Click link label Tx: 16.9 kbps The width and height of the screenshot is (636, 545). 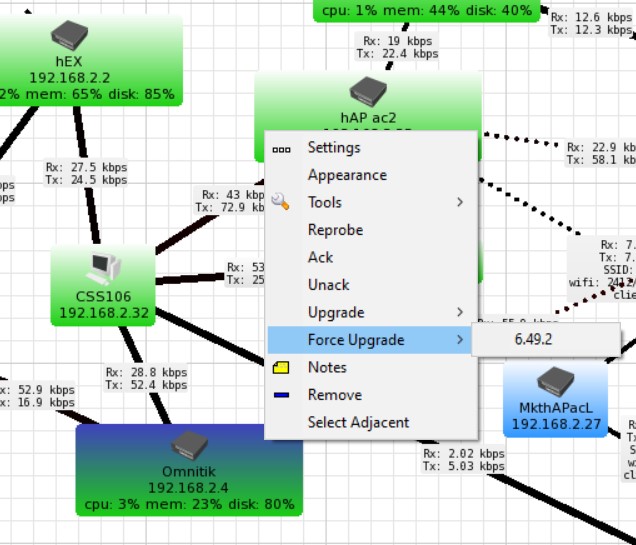point(37,403)
